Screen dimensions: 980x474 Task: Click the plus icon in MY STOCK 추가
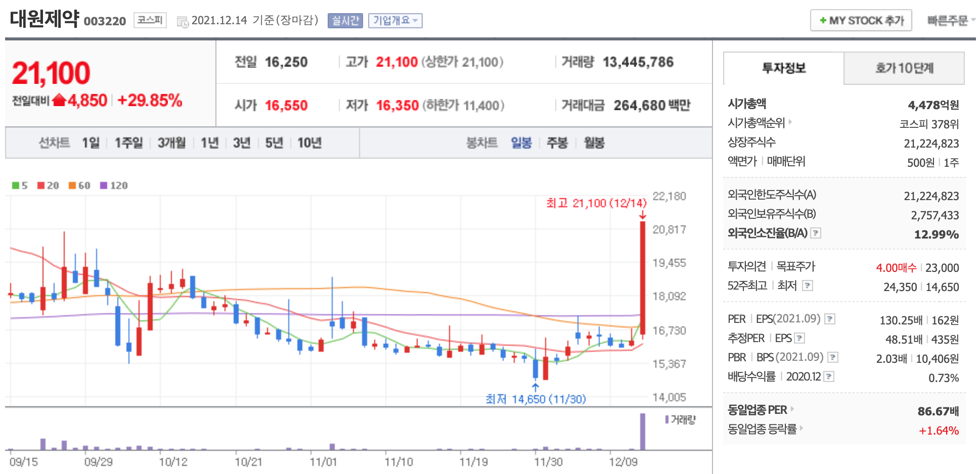[x=823, y=21]
